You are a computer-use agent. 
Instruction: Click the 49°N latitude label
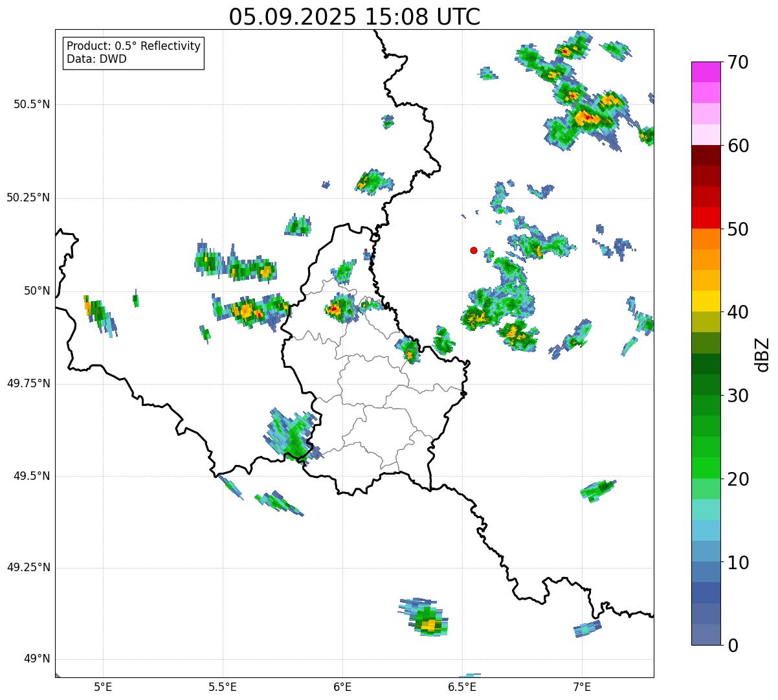pyautogui.click(x=37, y=659)
